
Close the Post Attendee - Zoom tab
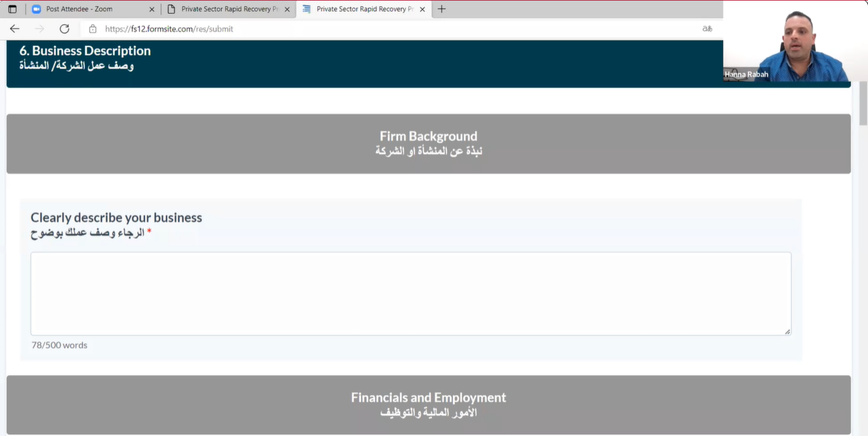click(x=152, y=9)
